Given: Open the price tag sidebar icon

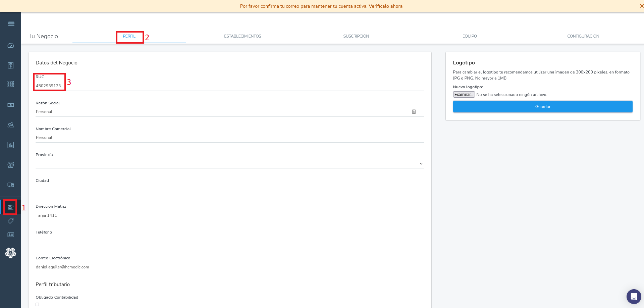Looking at the screenshot, I should 11,221.
